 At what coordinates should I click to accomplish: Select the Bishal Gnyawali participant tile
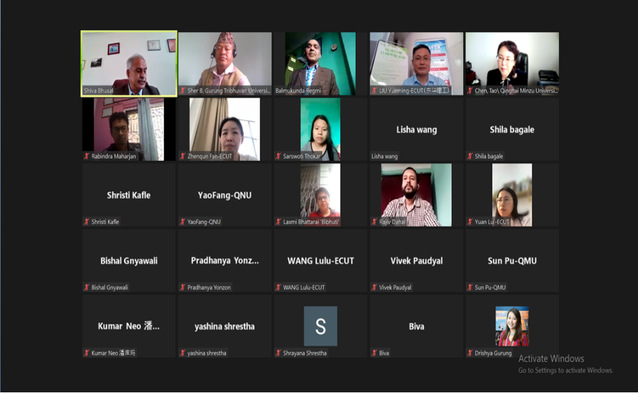[x=129, y=261]
